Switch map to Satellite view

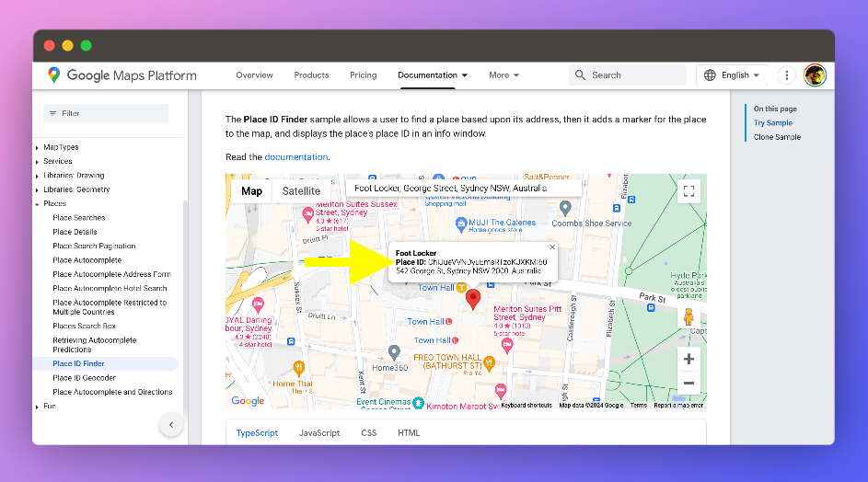[x=301, y=191]
